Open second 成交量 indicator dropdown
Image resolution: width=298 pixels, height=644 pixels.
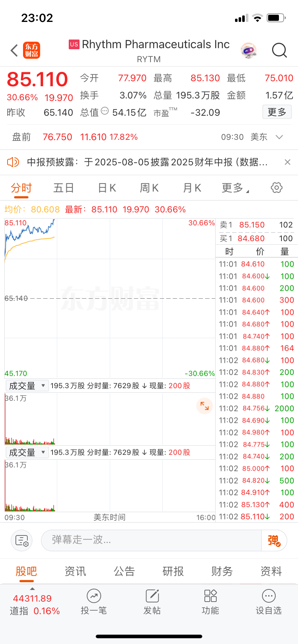[x=27, y=452]
